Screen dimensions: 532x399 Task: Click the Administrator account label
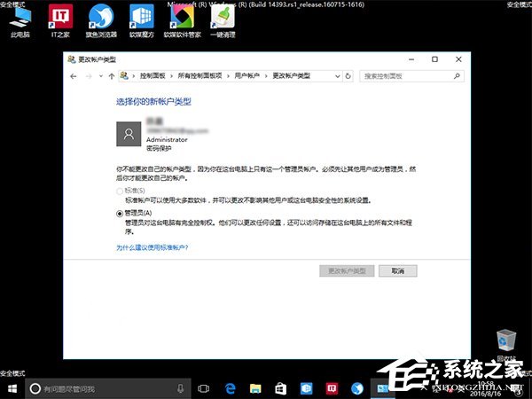click(x=167, y=139)
